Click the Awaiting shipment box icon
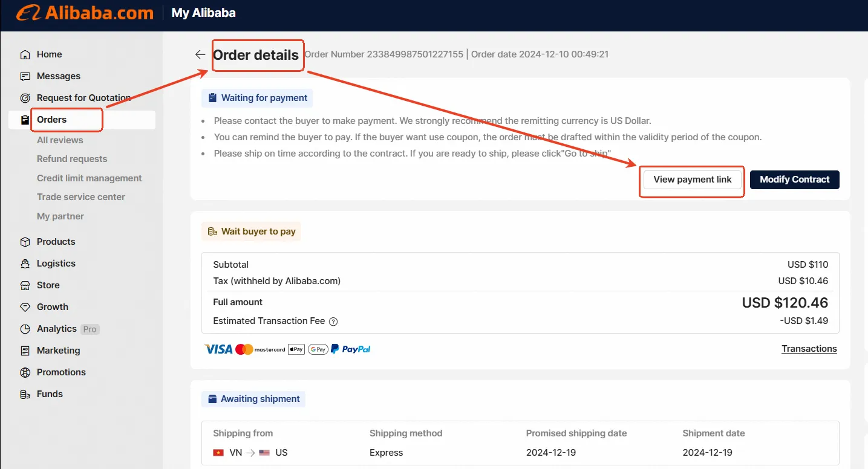 tap(212, 399)
